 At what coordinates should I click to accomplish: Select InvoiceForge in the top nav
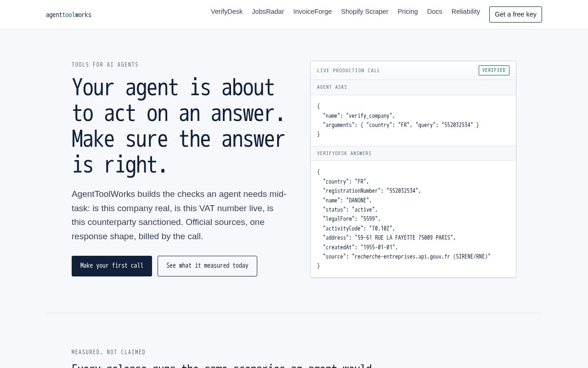(x=312, y=11)
